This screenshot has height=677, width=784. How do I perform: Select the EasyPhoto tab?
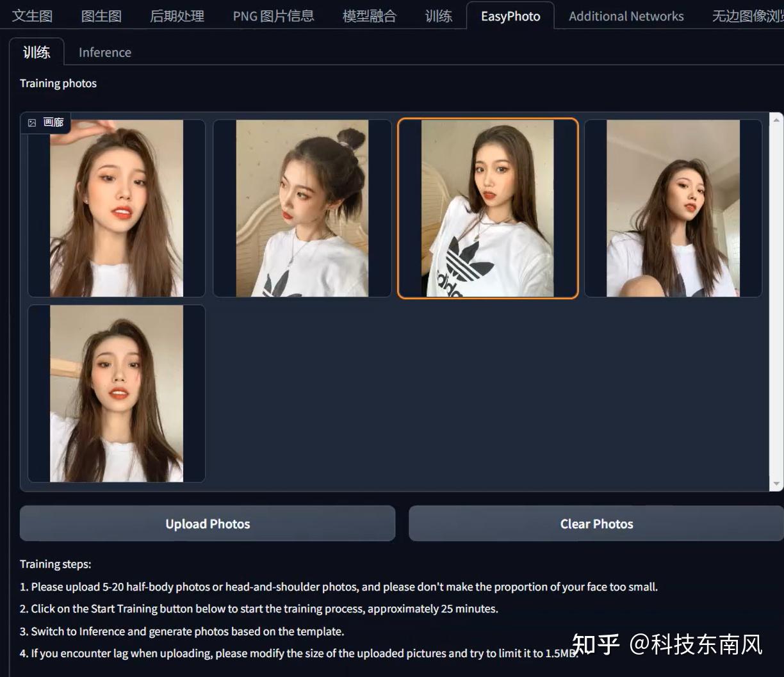coord(510,15)
